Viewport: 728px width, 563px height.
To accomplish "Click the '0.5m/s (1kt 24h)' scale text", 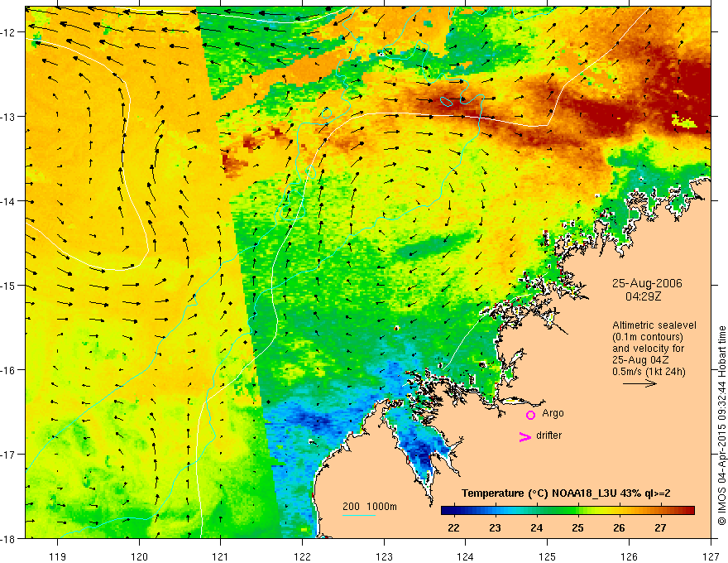I will click(x=649, y=372).
